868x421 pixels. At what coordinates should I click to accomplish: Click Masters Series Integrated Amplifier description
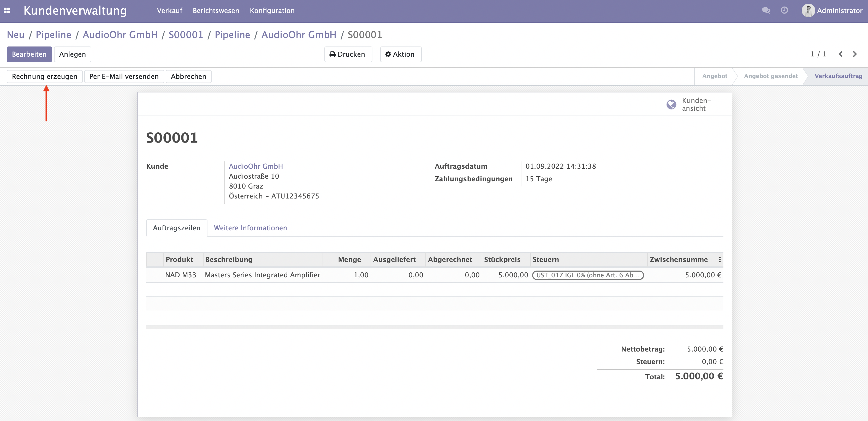[x=263, y=275]
